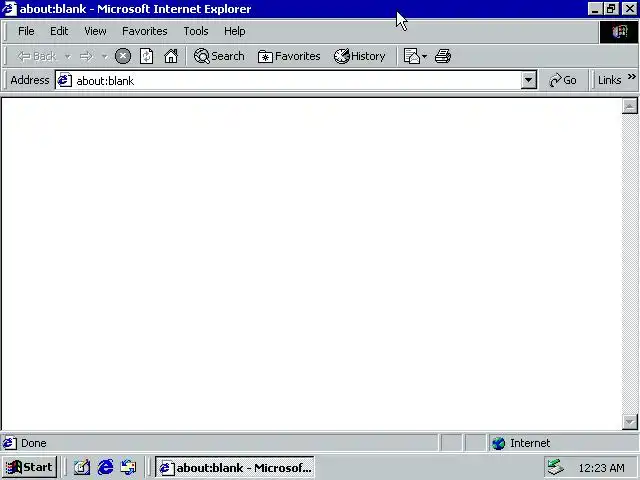Image resolution: width=640 pixels, height=480 pixels.
Task: Open the Forward history dropdown arrow
Action: [104, 56]
